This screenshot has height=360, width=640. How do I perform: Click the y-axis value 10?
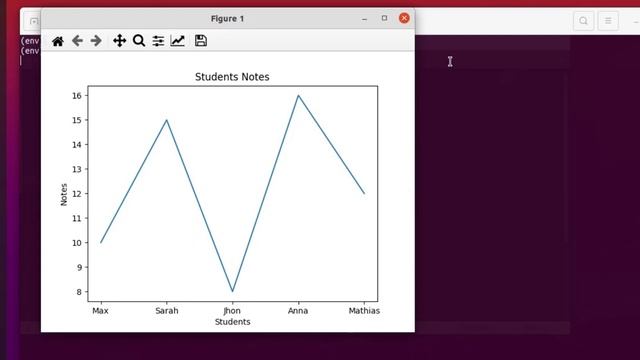tap(77, 243)
